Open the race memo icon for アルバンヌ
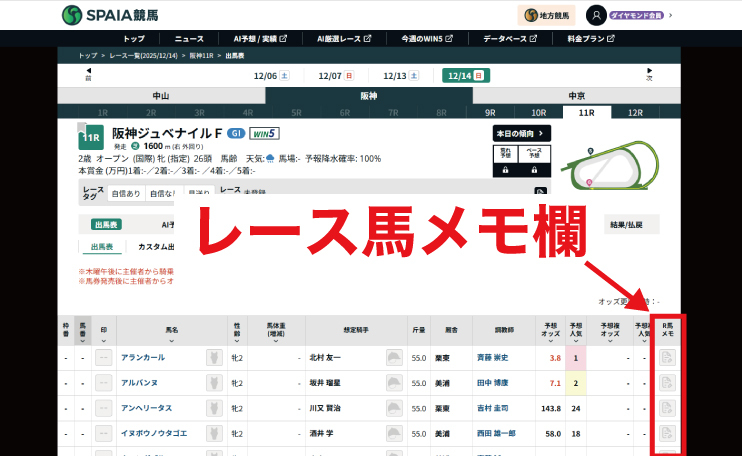Viewport: 742px width, 456px height. coord(668,383)
